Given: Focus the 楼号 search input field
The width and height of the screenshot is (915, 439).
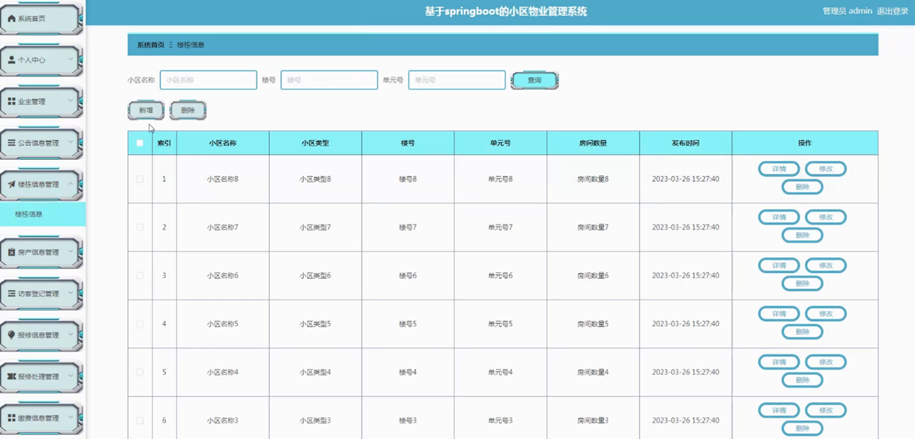Looking at the screenshot, I should pos(329,80).
